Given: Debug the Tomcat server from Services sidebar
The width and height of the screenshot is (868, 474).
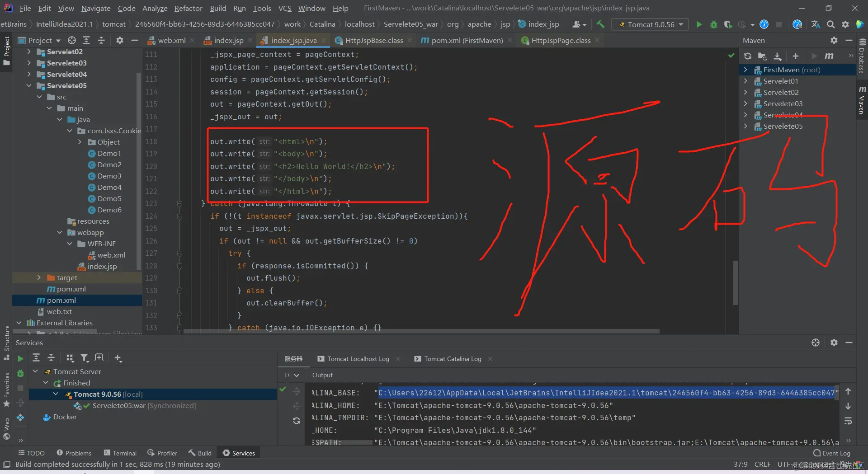Looking at the screenshot, I should (x=20, y=374).
